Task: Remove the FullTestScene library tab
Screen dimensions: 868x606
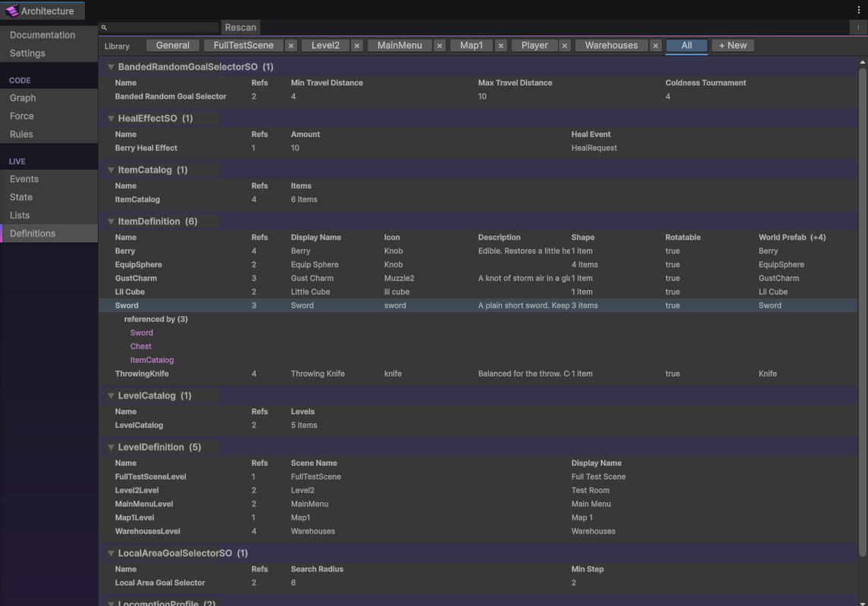Action: point(291,45)
